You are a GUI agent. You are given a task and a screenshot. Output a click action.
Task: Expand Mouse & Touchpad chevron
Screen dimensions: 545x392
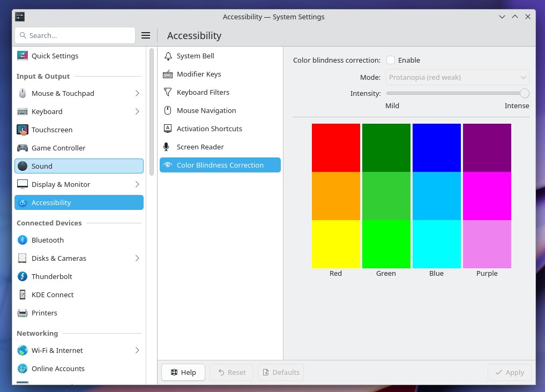(137, 93)
